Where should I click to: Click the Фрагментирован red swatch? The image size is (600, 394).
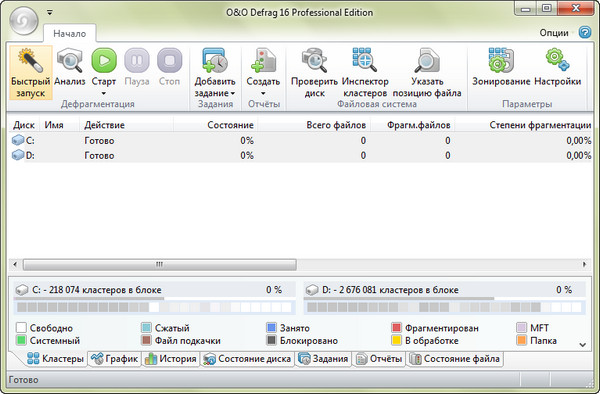pyautogui.click(x=396, y=327)
